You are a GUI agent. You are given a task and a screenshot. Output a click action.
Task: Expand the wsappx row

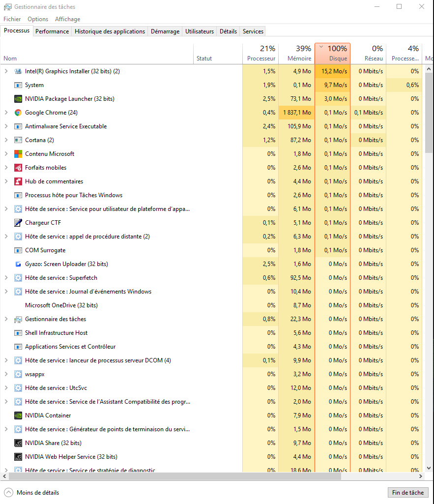point(6,374)
